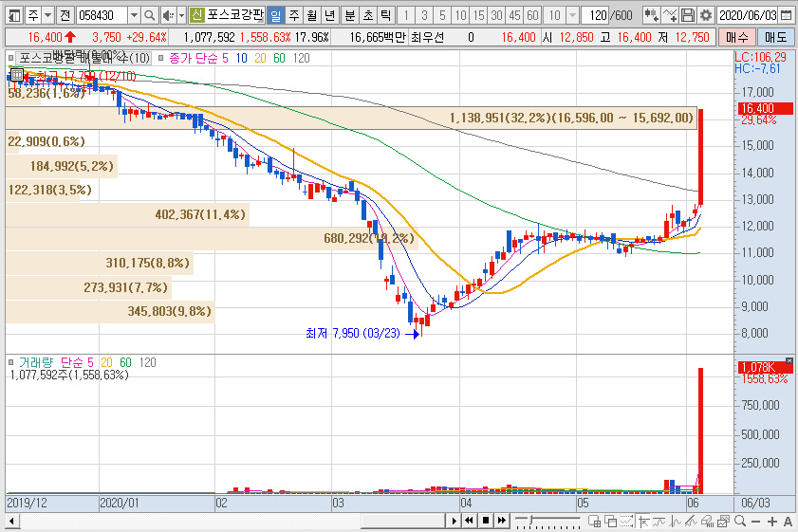Click the grid table icon on the chart
798x532 pixels.
coord(16,75)
